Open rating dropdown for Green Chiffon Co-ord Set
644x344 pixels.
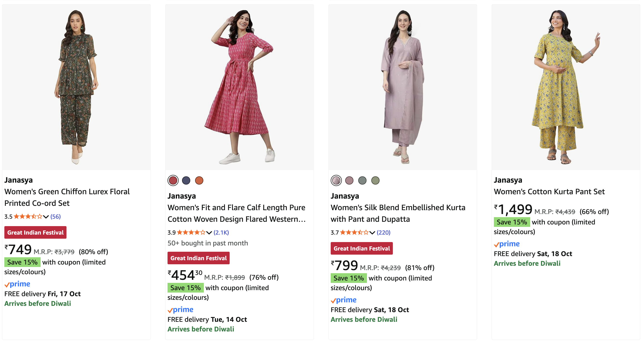click(46, 217)
